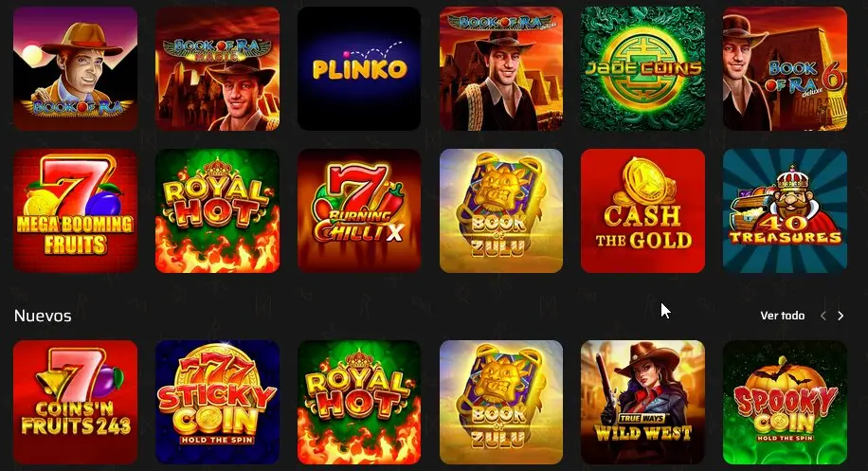Launch Book of Ra Deluxe game tile
This screenshot has width=868, height=471.
[x=501, y=68]
